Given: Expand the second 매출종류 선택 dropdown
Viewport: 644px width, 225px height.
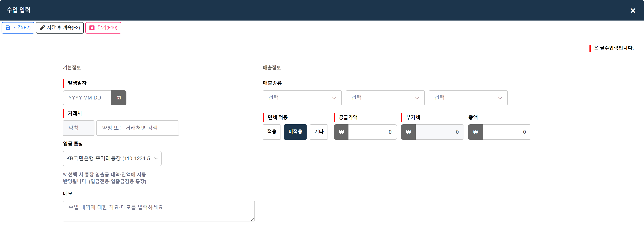Looking at the screenshot, I should click(385, 98).
